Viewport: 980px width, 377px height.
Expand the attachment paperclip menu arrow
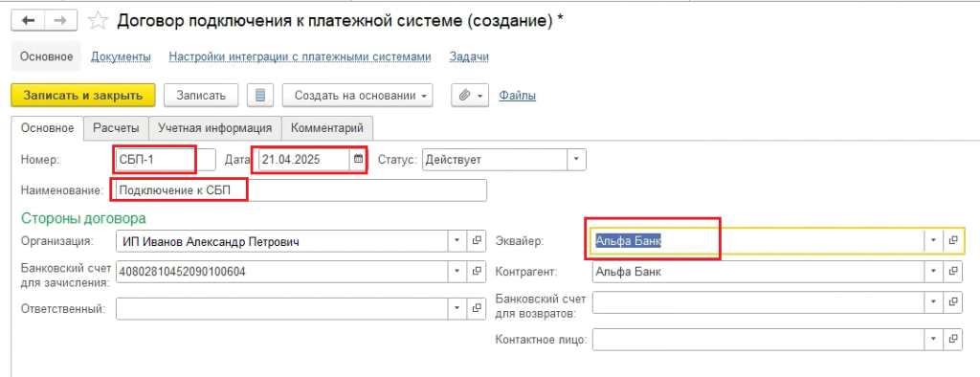[479, 97]
